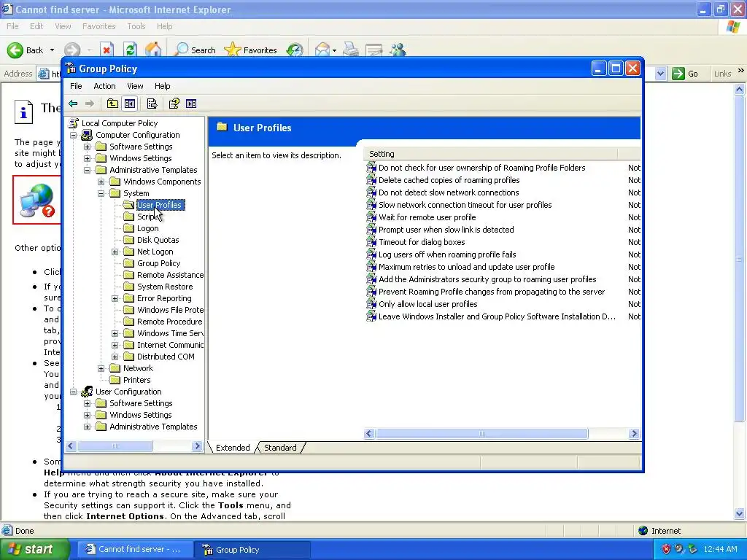Collapse Administrative Templates under Computer Configuration
This screenshot has width=747, height=560.
tap(88, 170)
